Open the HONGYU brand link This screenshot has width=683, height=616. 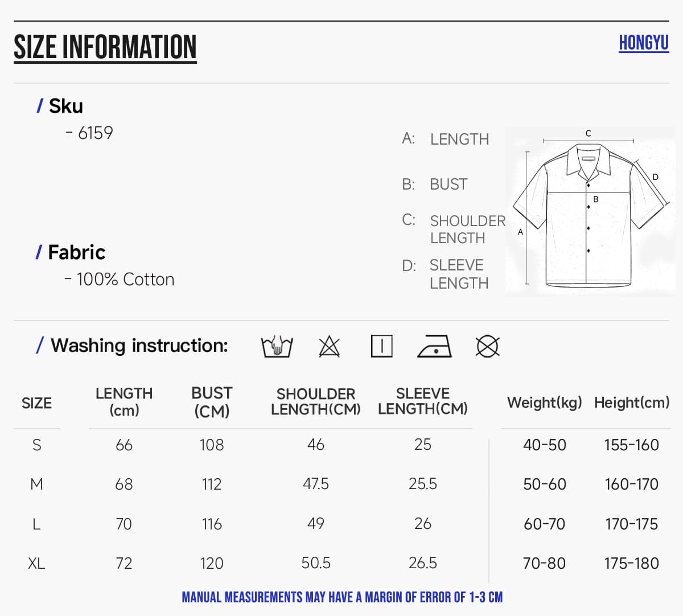click(x=644, y=43)
